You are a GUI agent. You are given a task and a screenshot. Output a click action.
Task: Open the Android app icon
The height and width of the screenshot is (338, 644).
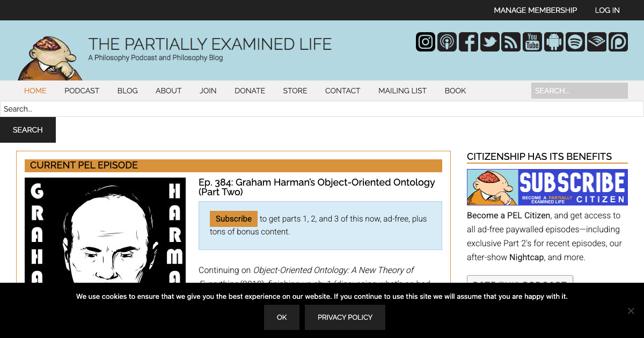coord(553,42)
